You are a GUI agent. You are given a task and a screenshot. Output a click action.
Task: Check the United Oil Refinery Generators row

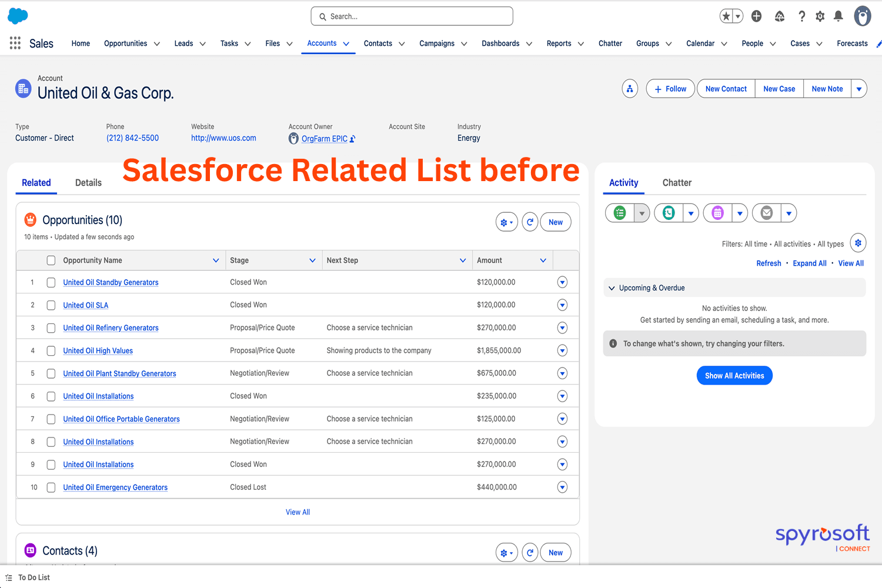point(51,328)
